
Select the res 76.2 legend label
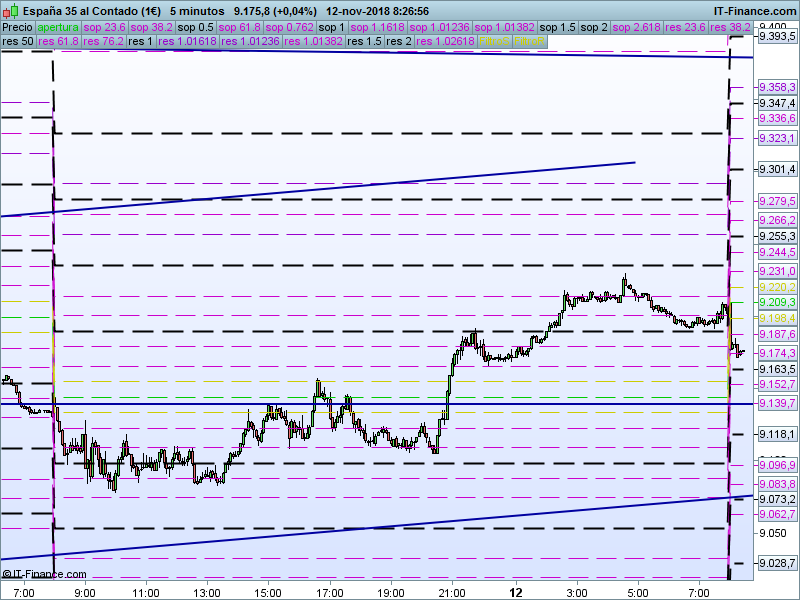pyautogui.click(x=103, y=41)
